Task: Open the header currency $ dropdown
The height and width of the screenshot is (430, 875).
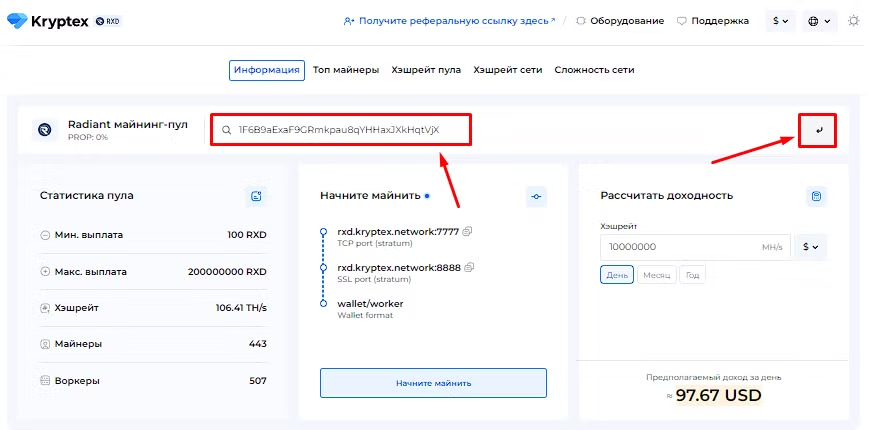Action: [780, 21]
